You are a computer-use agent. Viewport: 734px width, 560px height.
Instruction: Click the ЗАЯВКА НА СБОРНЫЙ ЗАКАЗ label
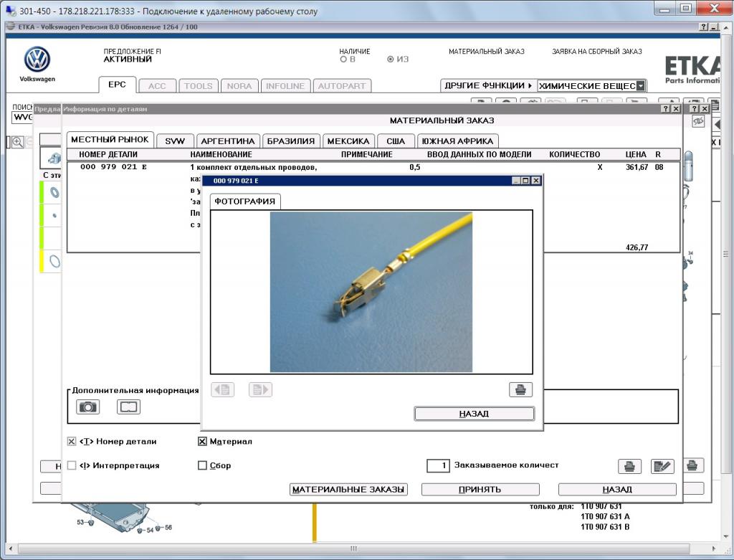tap(597, 52)
